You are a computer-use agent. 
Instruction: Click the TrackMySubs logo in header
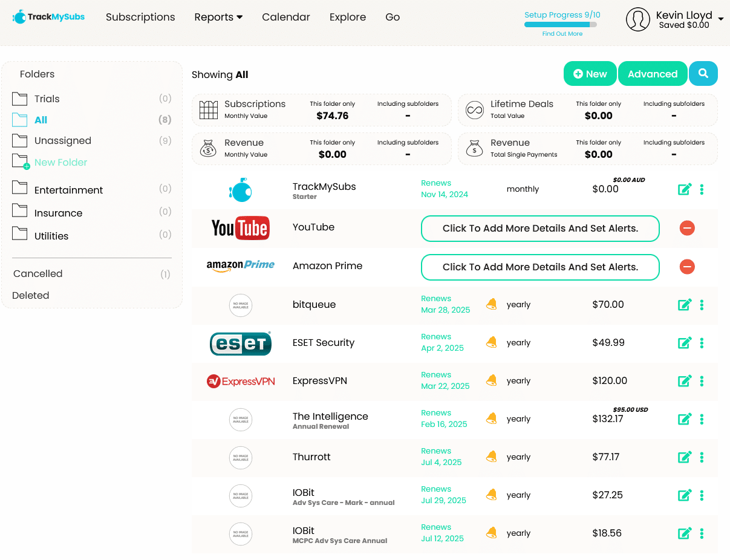click(48, 17)
